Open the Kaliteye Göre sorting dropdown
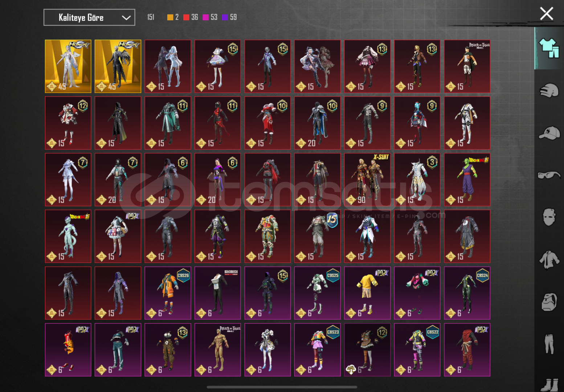The height and width of the screenshot is (392, 564). point(89,17)
